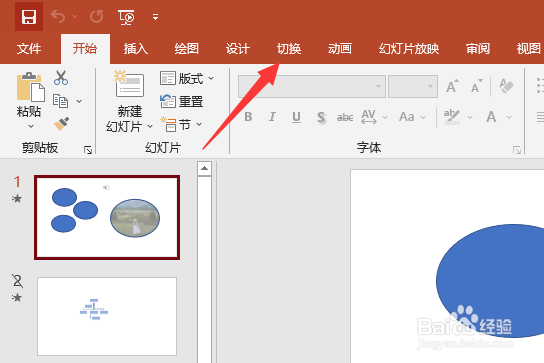Viewport: 544px width, 363px height.
Task: Open the 动画 tab
Action: 340,49
